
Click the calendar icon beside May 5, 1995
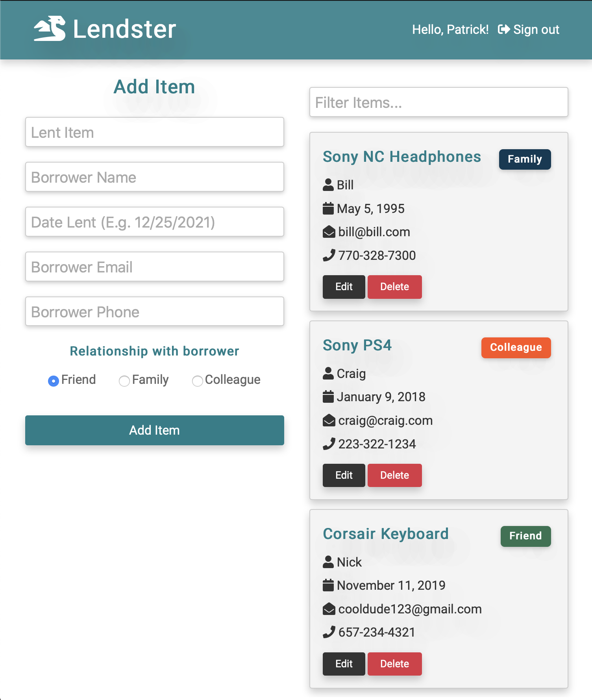tap(328, 208)
